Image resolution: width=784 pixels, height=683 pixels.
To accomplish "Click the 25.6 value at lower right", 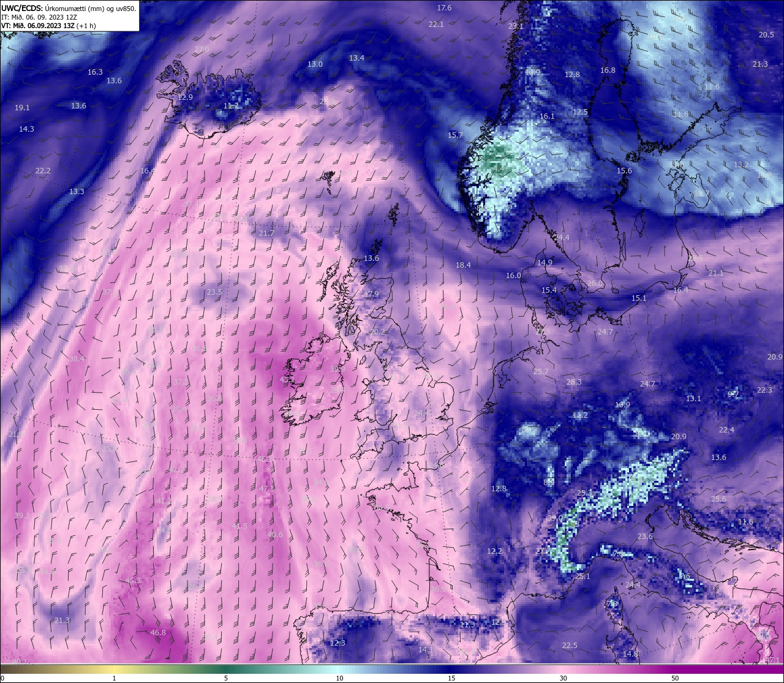I will coord(718,499).
